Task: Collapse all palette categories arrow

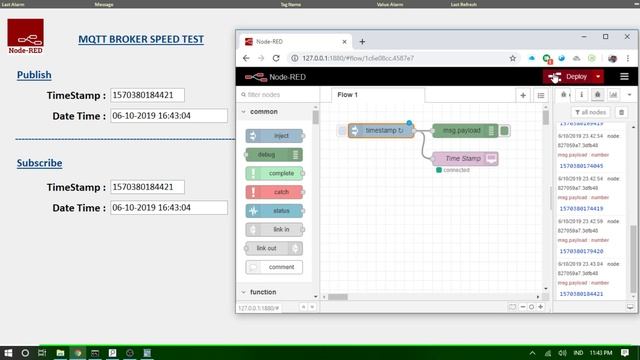Action: tap(303, 307)
